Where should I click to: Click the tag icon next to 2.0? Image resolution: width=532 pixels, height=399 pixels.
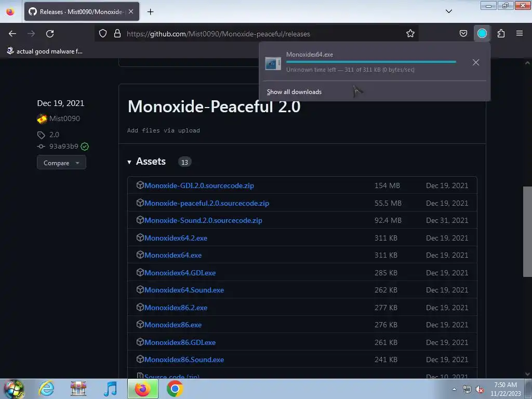tap(41, 135)
